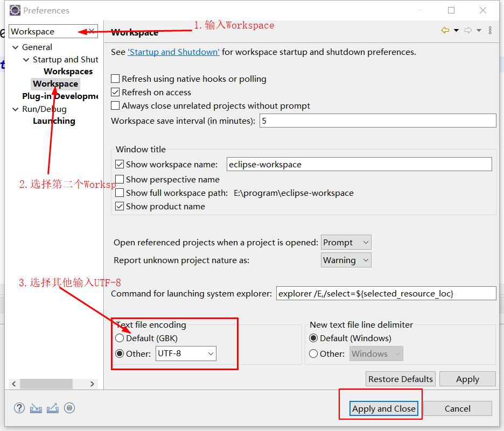Select Run/Debug category label
Image resolution: width=504 pixels, height=431 pixels.
44,109
